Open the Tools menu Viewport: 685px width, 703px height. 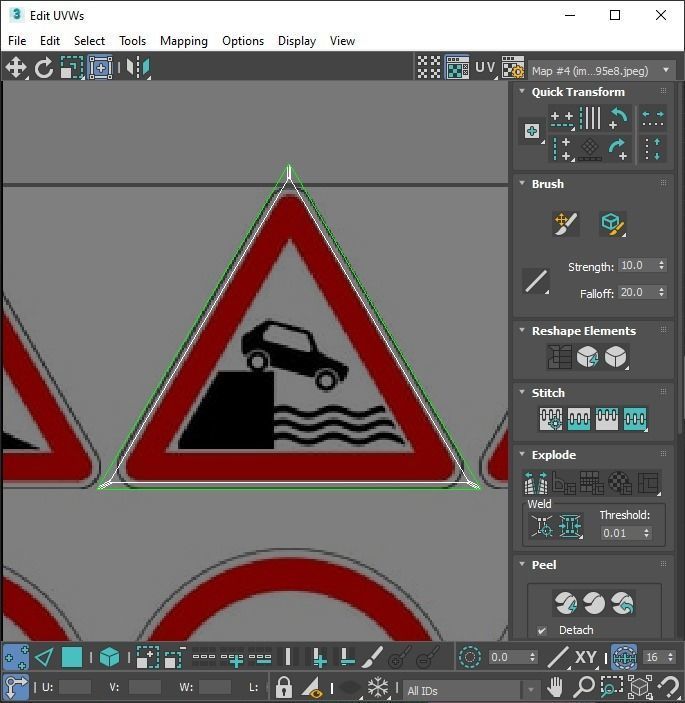132,41
